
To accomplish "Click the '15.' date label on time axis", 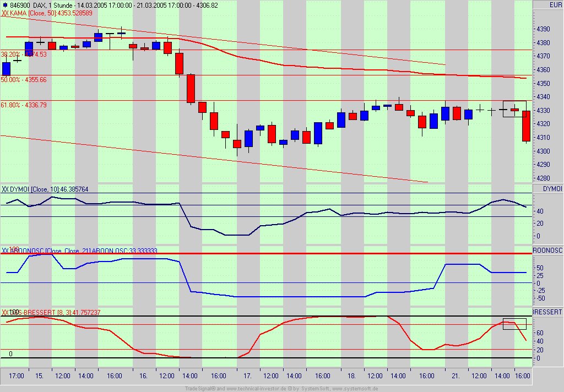I will (x=39, y=376).
